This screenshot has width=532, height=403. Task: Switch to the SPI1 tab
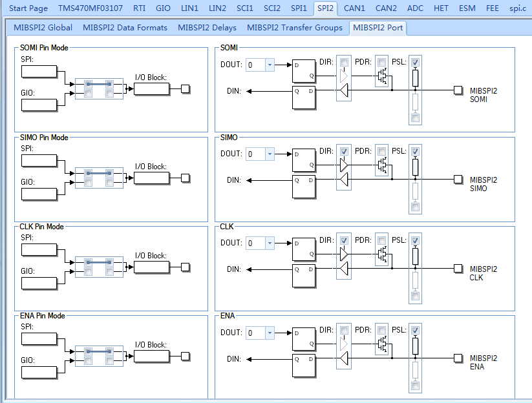tap(299, 8)
